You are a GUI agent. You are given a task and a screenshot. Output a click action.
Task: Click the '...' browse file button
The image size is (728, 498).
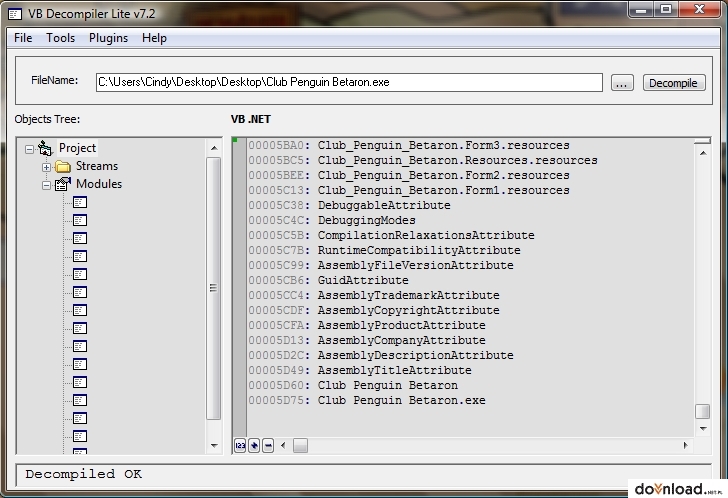[622, 83]
